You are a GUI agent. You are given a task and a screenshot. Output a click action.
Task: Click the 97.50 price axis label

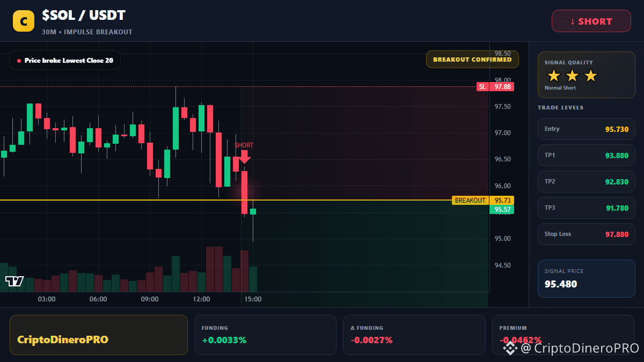pyautogui.click(x=502, y=107)
